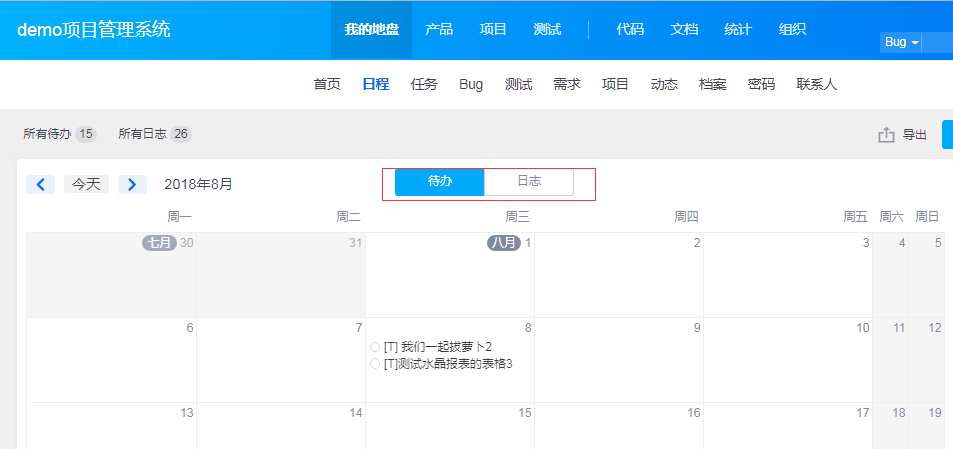Viewport: 953px width, 449px height.
Task: Open 项目 in the top navigation bar
Action: click(493, 30)
